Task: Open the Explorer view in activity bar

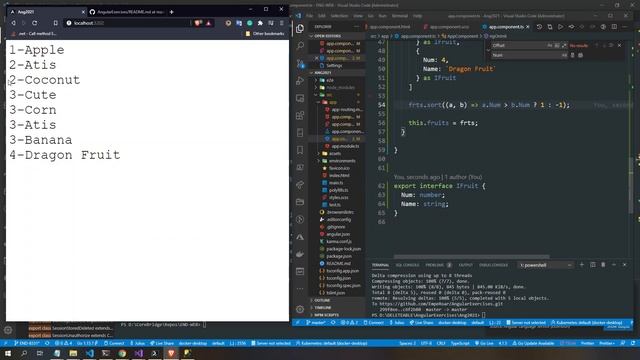Action: (300, 29)
